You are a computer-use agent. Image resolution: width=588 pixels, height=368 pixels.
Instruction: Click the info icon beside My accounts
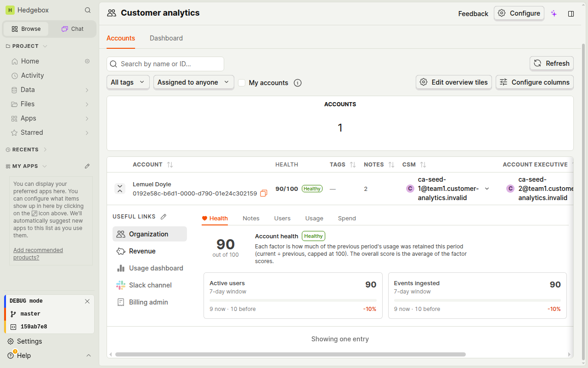[298, 83]
